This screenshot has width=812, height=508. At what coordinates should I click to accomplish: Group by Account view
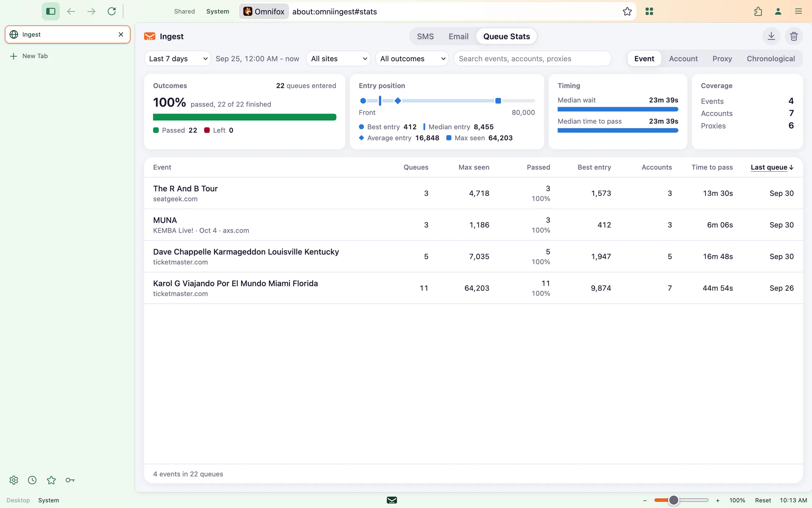[683, 58]
